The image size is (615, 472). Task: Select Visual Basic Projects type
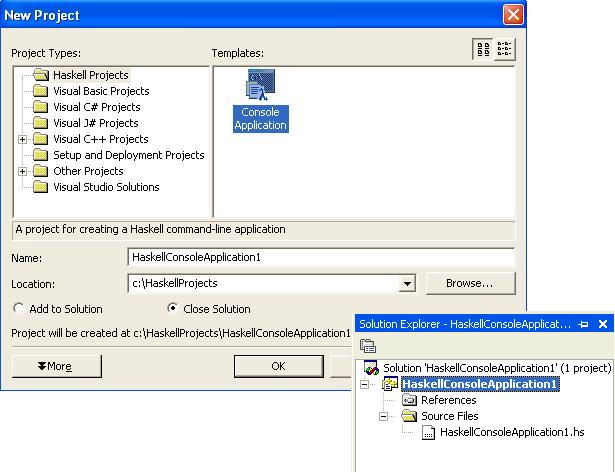click(101, 91)
